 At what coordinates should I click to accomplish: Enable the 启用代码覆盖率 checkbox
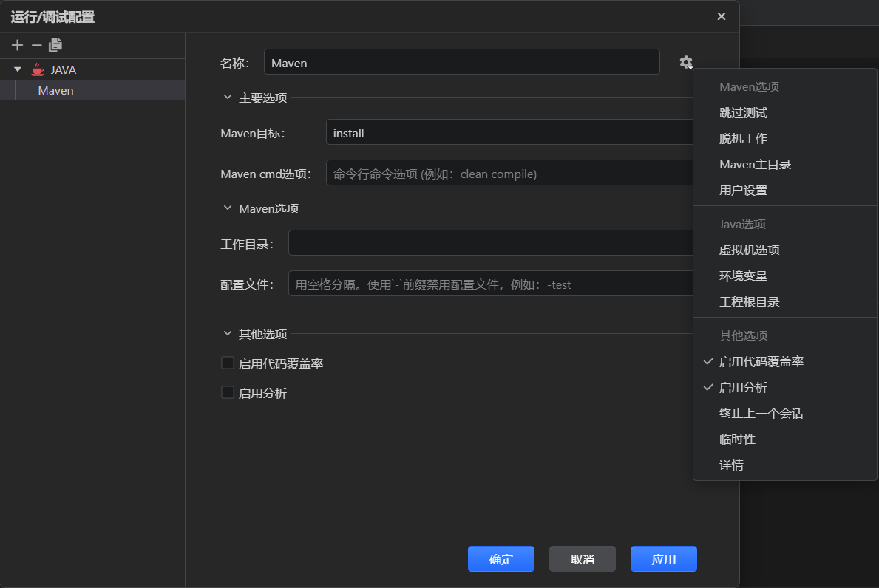coord(228,363)
